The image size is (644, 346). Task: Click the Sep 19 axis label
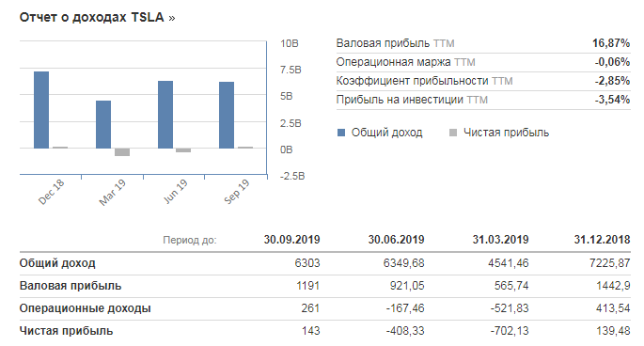(x=237, y=192)
